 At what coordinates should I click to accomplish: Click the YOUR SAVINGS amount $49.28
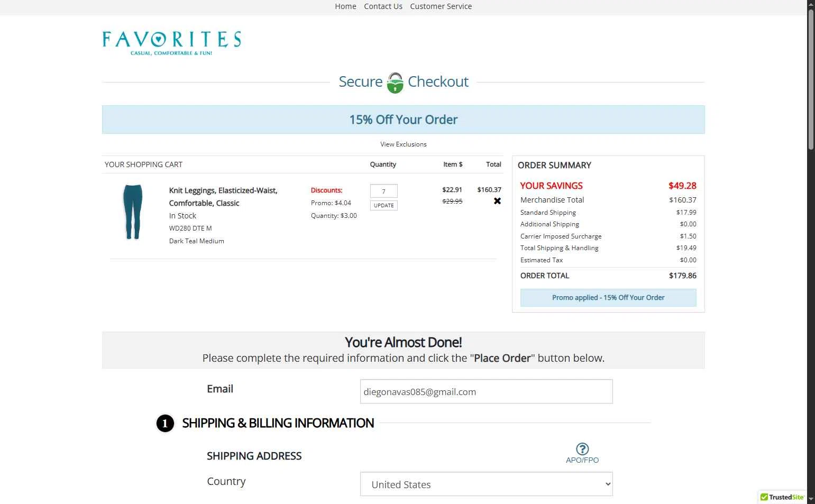tap(682, 186)
